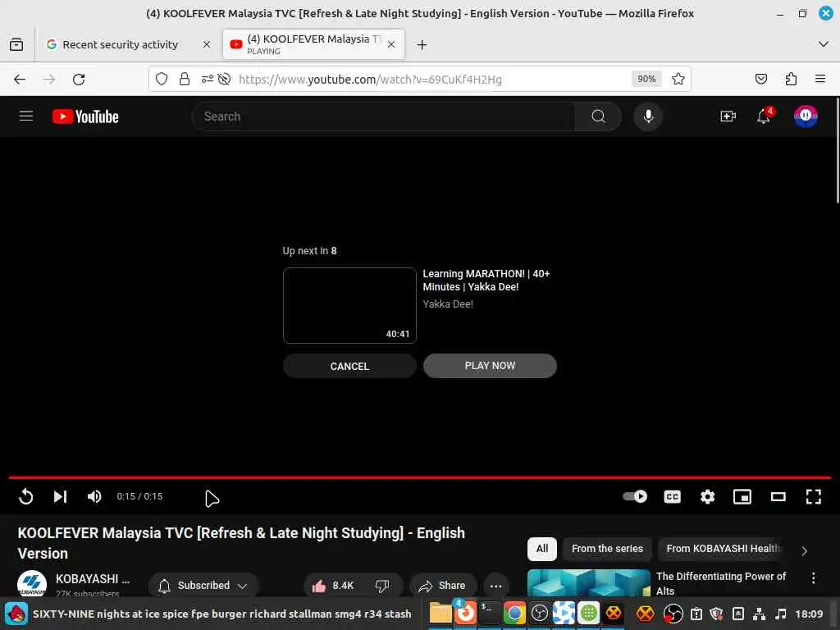The height and width of the screenshot is (630, 840).
Task: Focus the YouTube search field
Action: pyautogui.click(x=383, y=116)
